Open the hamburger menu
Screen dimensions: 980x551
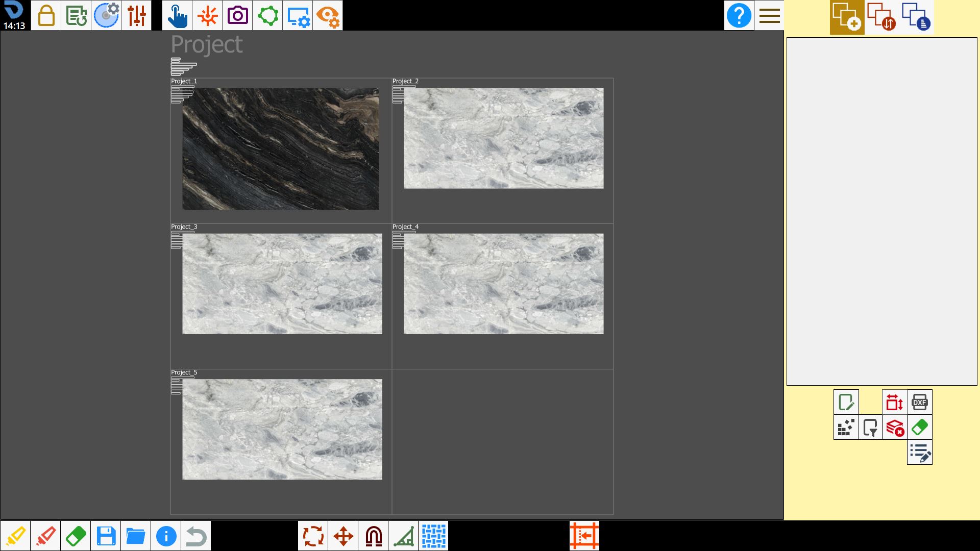tap(769, 15)
